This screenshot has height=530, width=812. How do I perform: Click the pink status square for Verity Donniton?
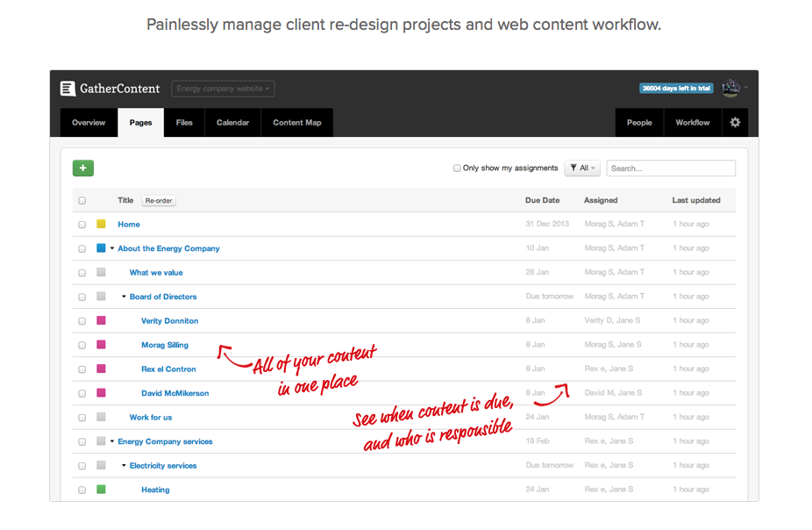101,321
